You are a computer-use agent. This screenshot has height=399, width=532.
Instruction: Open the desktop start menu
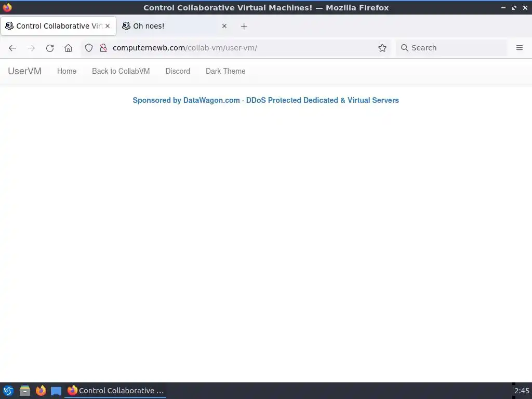pos(8,391)
